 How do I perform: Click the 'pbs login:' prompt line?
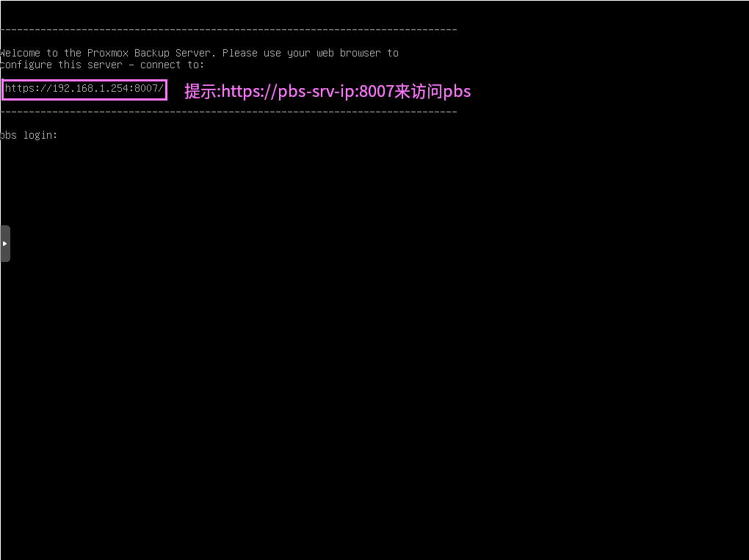(29, 136)
